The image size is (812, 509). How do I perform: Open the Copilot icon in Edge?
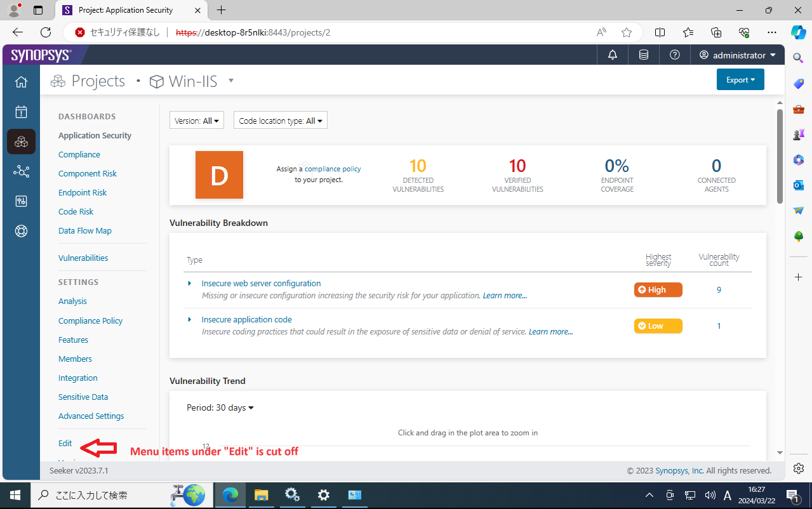click(x=798, y=32)
